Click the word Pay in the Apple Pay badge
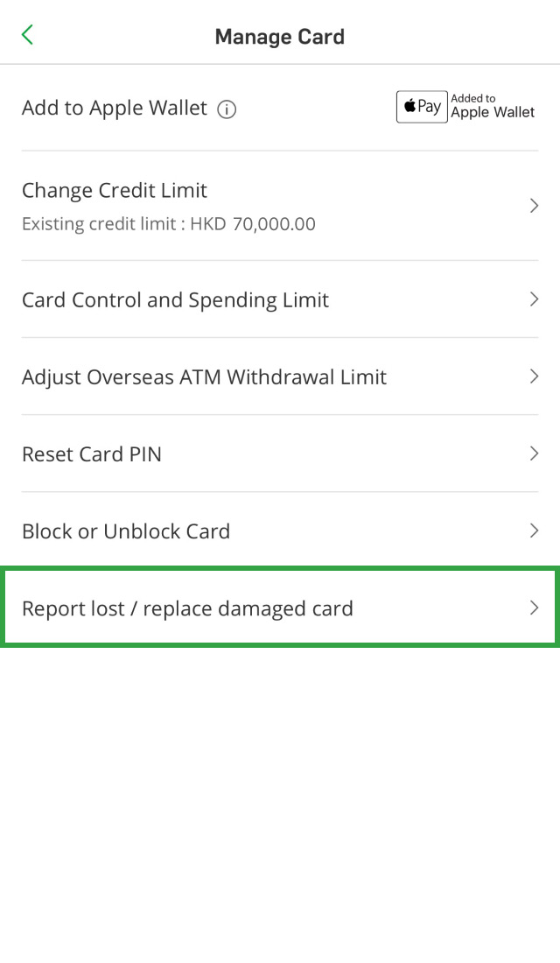560x963 pixels. [430, 107]
